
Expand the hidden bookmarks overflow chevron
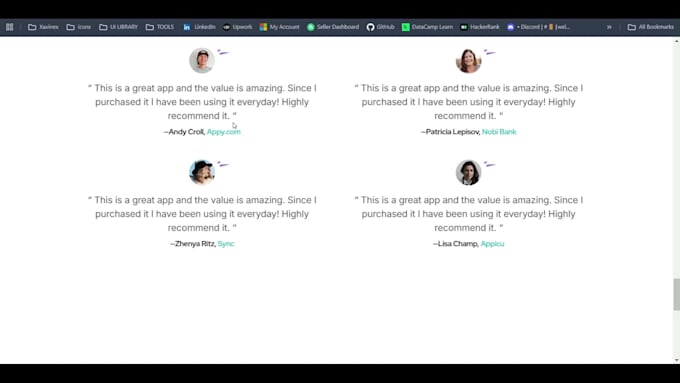(609, 27)
